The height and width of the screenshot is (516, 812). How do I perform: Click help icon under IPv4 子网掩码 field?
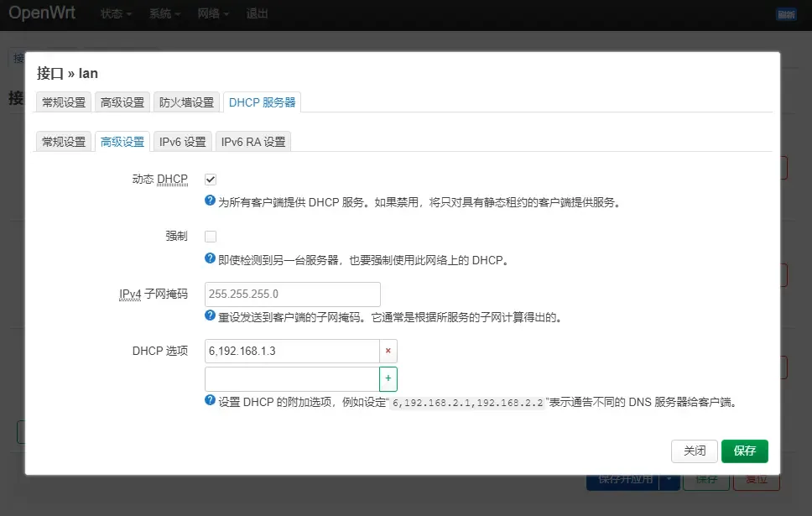(211, 316)
